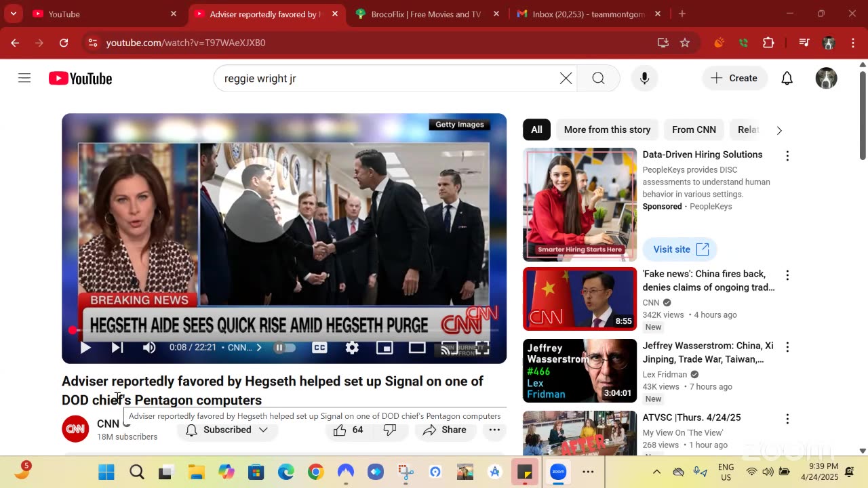Like the video
The height and width of the screenshot is (488, 868).
(349, 430)
